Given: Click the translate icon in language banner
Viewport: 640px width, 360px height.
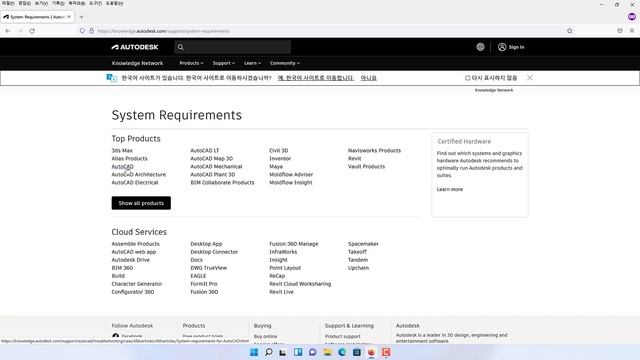Looking at the screenshot, I should [x=111, y=78].
